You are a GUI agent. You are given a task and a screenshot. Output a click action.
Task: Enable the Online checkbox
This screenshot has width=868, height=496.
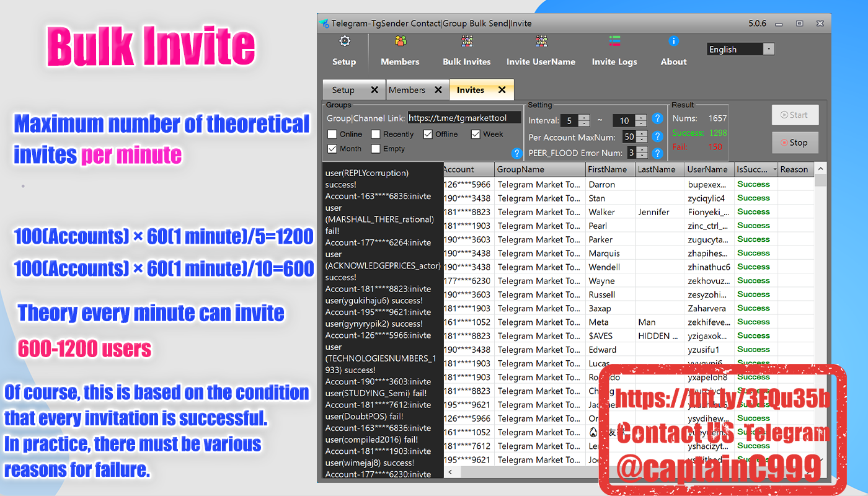coord(332,134)
